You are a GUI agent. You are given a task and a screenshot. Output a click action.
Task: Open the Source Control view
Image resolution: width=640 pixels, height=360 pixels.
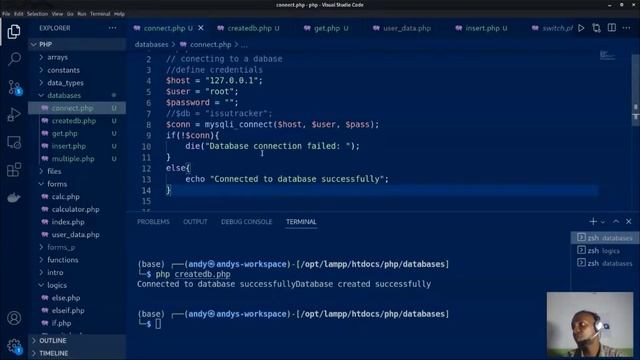pyautogui.click(x=14, y=87)
